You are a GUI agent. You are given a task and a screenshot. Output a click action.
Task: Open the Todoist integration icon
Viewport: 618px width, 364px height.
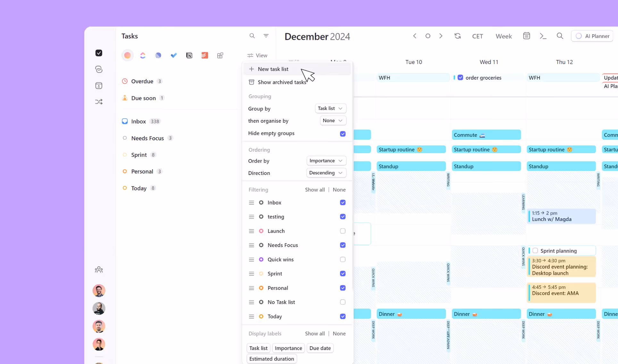coord(205,55)
